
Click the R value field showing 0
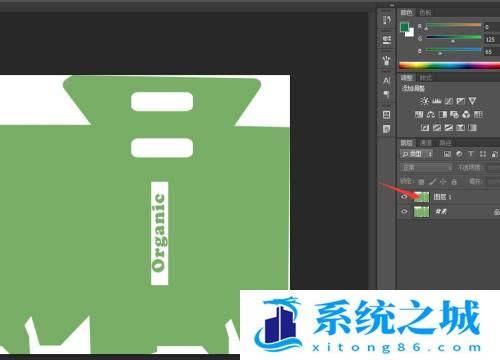coord(492,27)
